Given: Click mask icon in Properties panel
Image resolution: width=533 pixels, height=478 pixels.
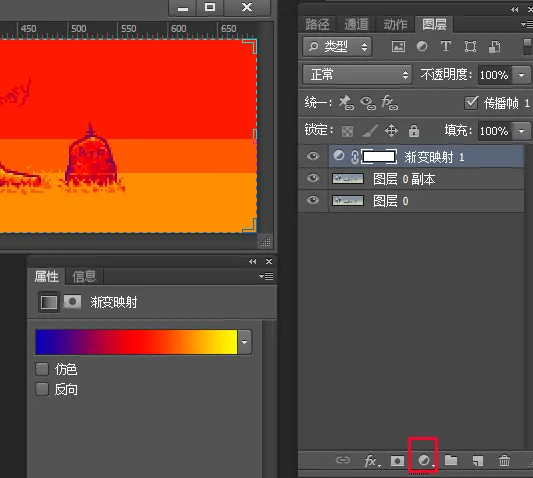Looking at the screenshot, I should pos(72,302).
